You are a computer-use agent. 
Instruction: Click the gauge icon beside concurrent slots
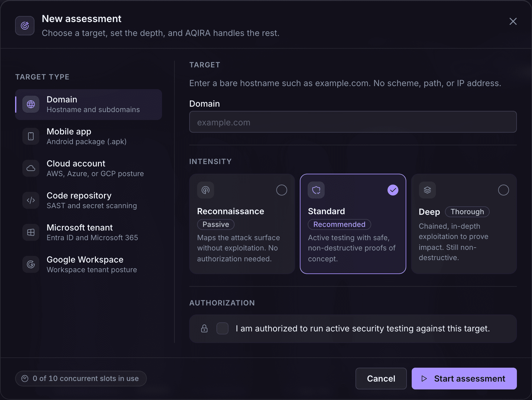[25, 379]
